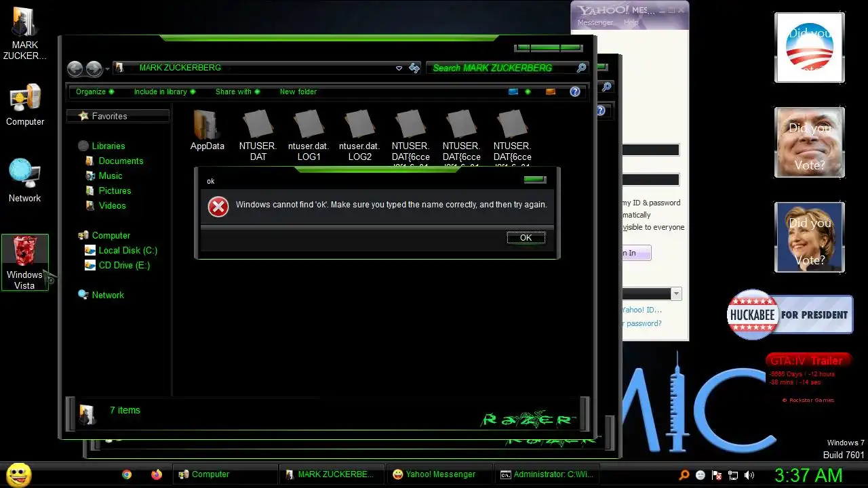
Task: Go forward in the Explorer window
Action: (94, 68)
